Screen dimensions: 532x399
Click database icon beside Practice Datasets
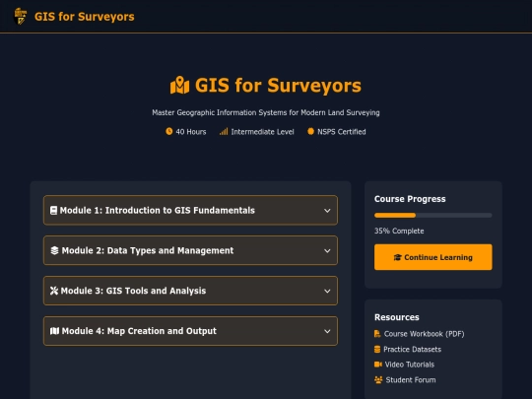click(x=377, y=349)
